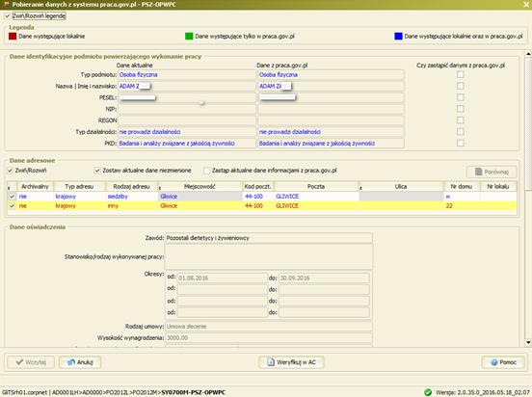Click document icon on Weryfikuj w AC button
The height and width of the screenshot is (397, 532).
pyautogui.click(x=271, y=362)
